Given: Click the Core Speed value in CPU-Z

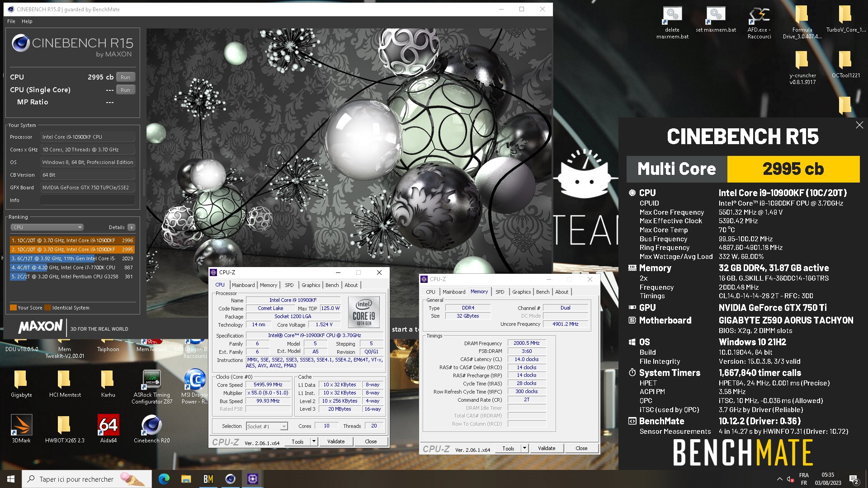Looking at the screenshot, I should coord(268,385).
